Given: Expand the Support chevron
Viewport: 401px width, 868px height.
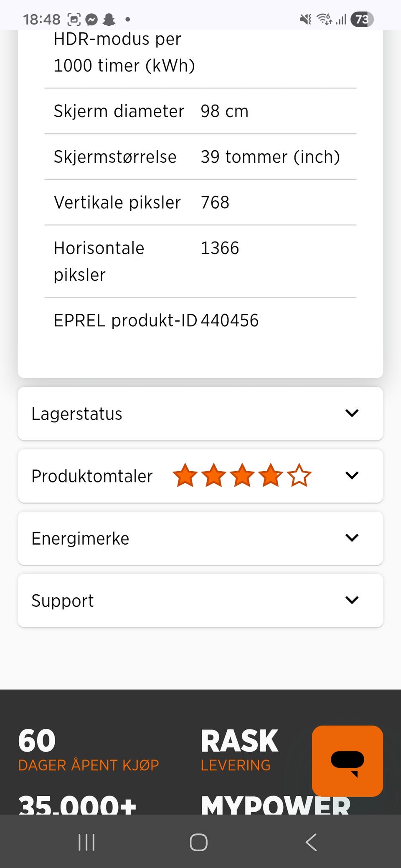Looking at the screenshot, I should click(x=352, y=600).
